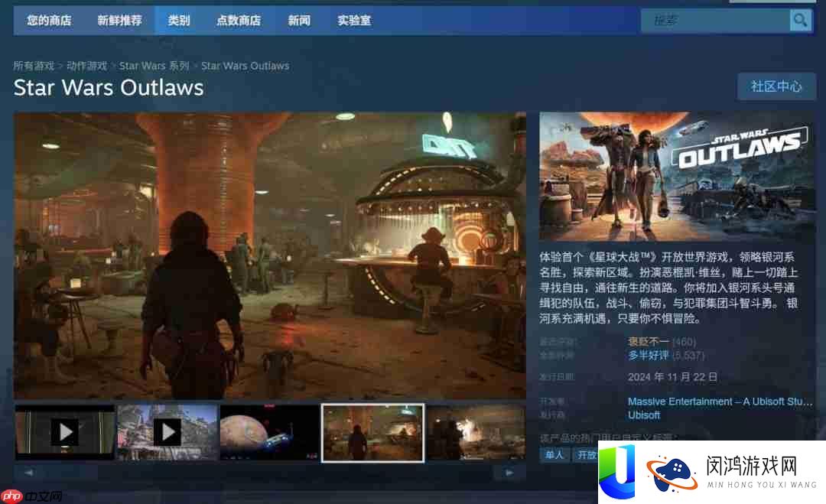The image size is (826, 504).
Task: Go to 点数商店
Action: pyautogui.click(x=239, y=21)
